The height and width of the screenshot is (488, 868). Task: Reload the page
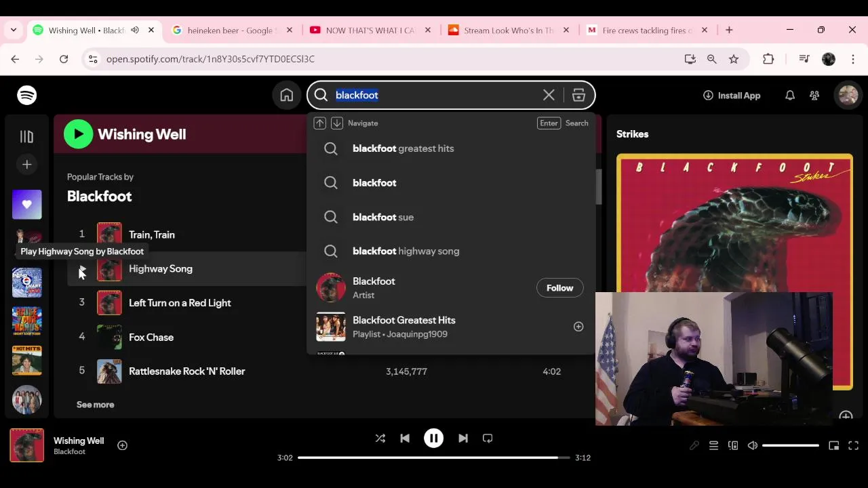[64, 60]
